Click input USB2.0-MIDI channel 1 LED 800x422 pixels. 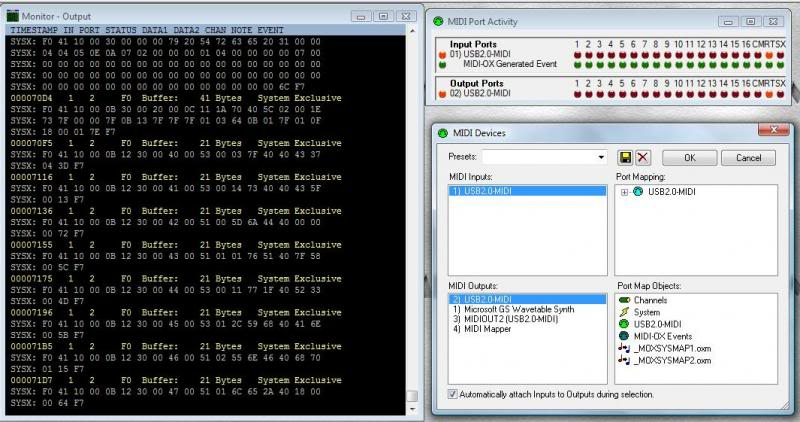tap(577, 55)
